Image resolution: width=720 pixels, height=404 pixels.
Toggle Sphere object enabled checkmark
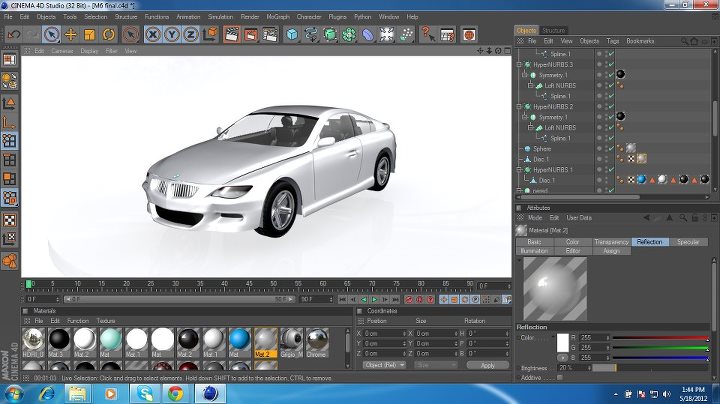pyautogui.click(x=611, y=149)
